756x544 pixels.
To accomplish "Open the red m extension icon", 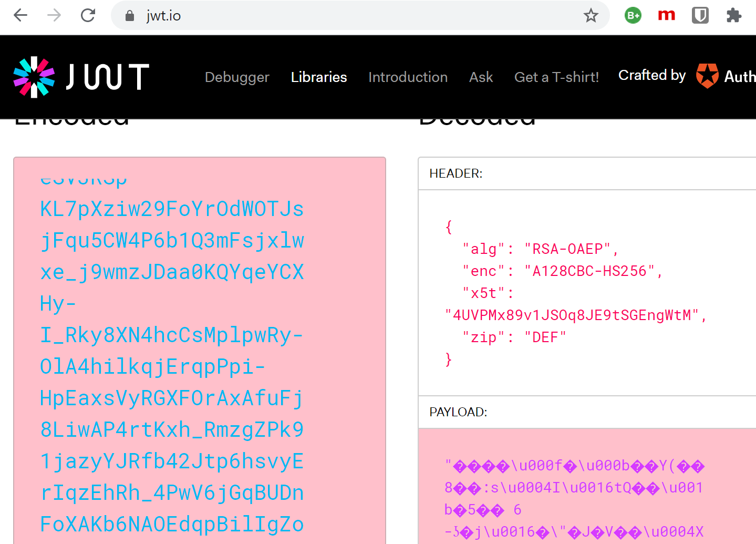I will (x=666, y=15).
